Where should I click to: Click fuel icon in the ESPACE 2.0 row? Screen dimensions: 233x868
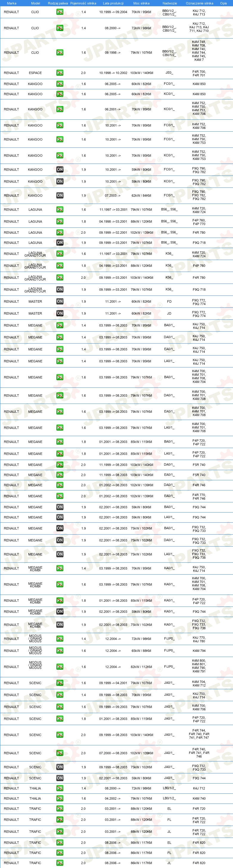[60, 73]
